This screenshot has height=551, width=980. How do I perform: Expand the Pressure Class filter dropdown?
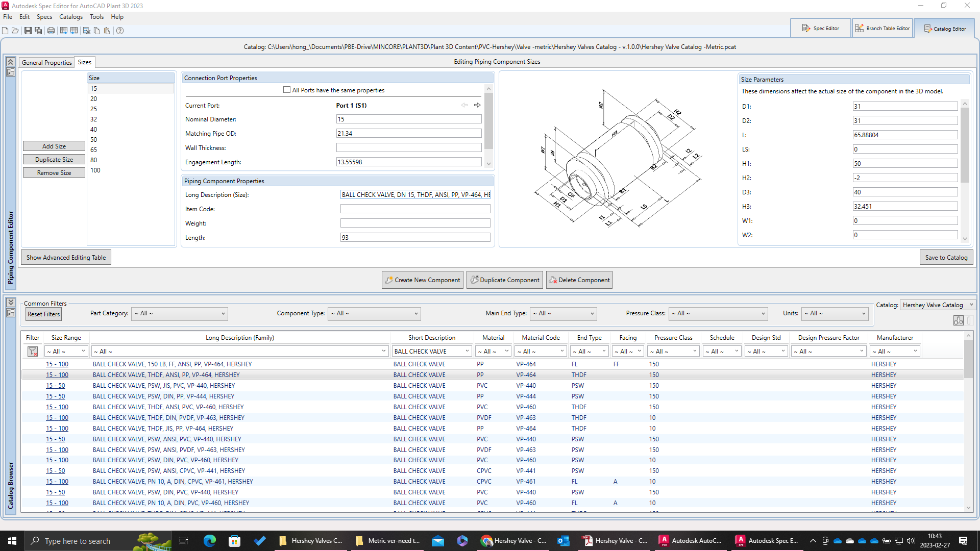tap(718, 314)
